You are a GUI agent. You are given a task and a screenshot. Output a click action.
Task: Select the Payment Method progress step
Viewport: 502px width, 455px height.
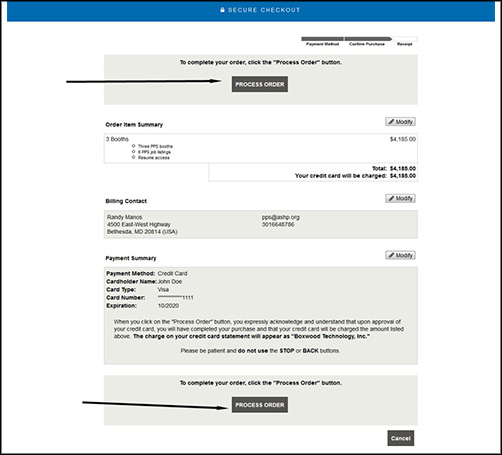(322, 41)
